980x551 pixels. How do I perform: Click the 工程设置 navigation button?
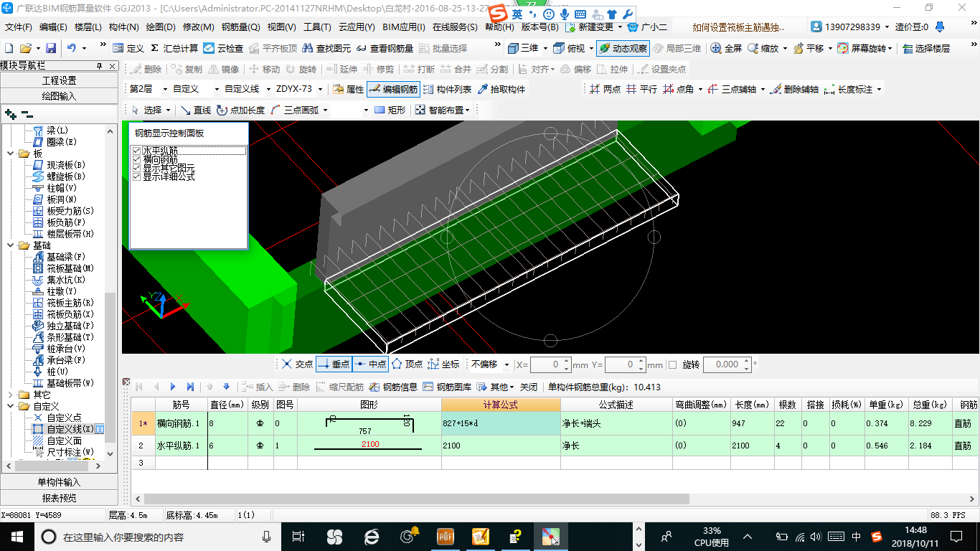pyautogui.click(x=59, y=80)
